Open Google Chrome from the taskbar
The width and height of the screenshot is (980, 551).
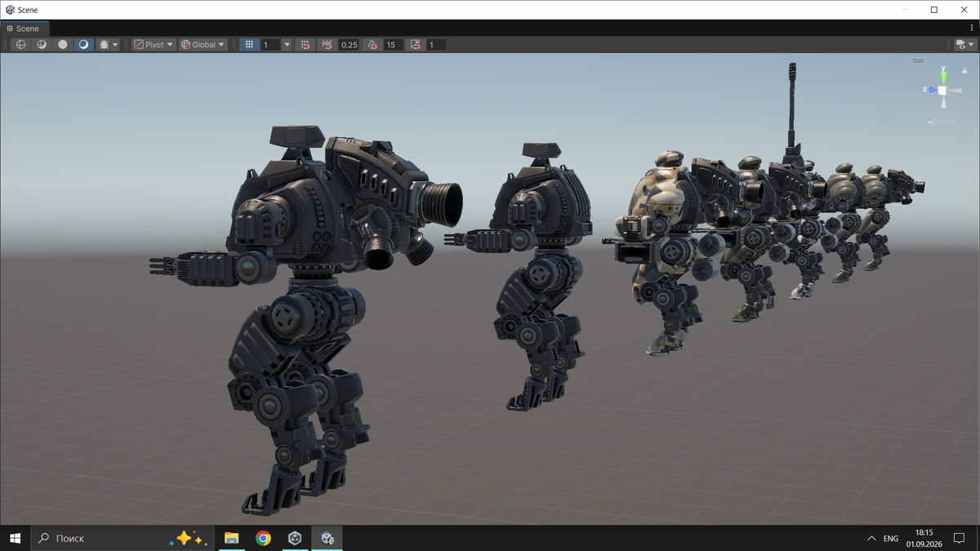pos(263,538)
